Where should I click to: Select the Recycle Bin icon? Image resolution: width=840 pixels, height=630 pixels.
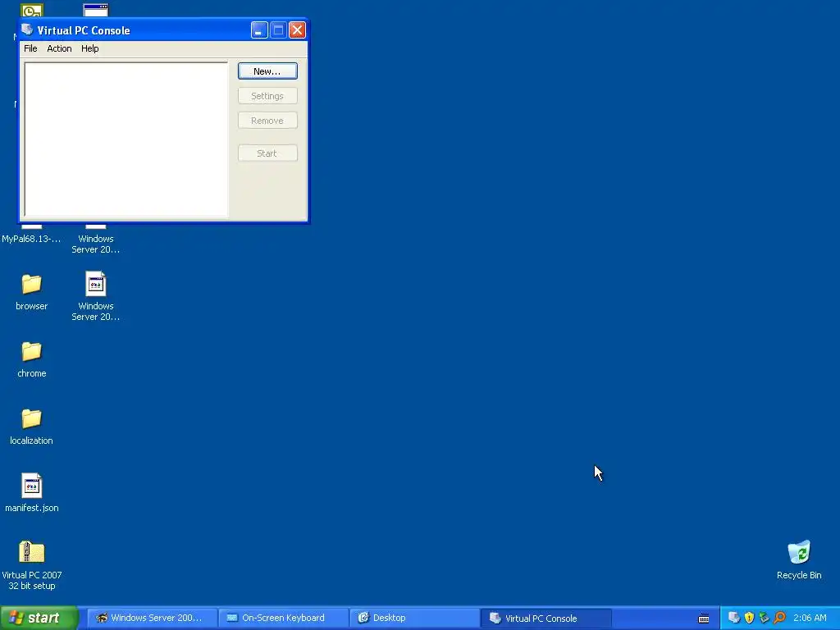click(x=799, y=552)
